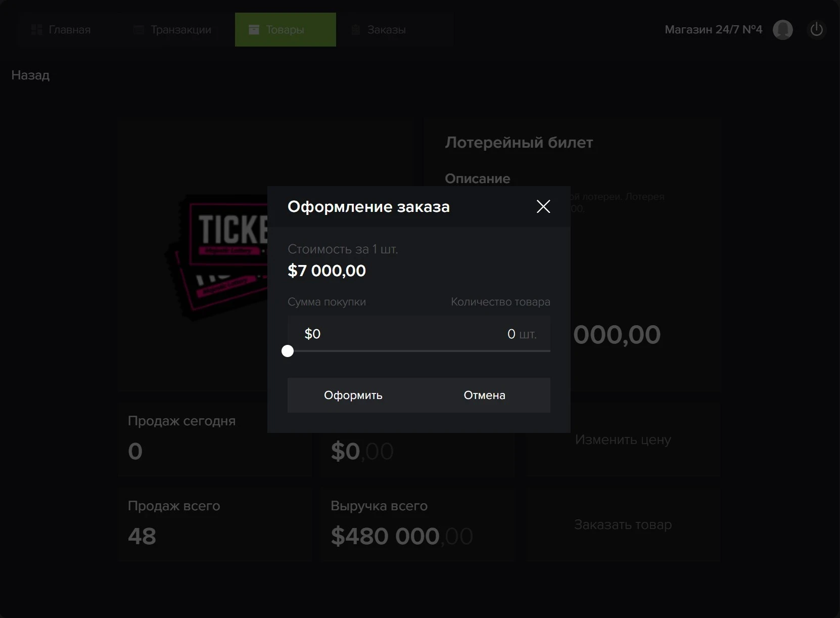Click the power logout icon

tap(816, 30)
